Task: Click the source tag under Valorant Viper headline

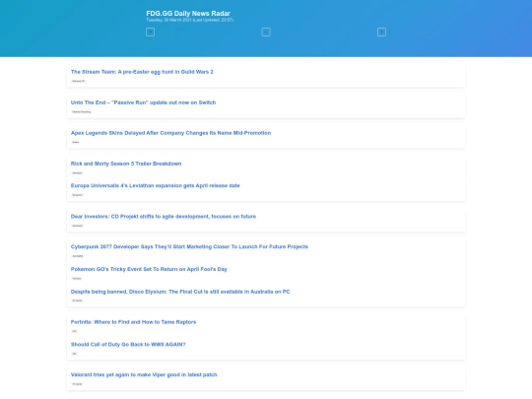Action: [x=77, y=384]
